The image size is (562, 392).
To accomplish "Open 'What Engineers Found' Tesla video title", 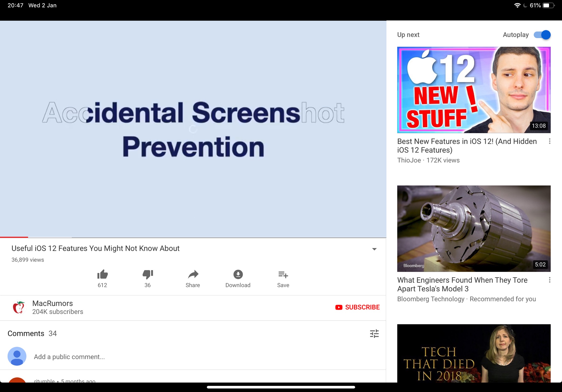I will (x=462, y=284).
